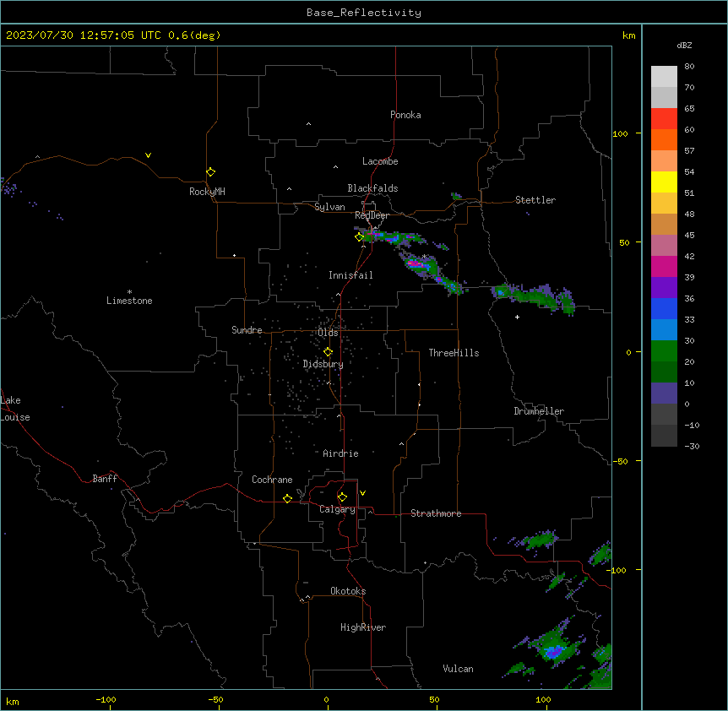The image size is (728, 711).
Task: Select the yellow 51-54 dBZ legend swatch
Action: tap(664, 182)
